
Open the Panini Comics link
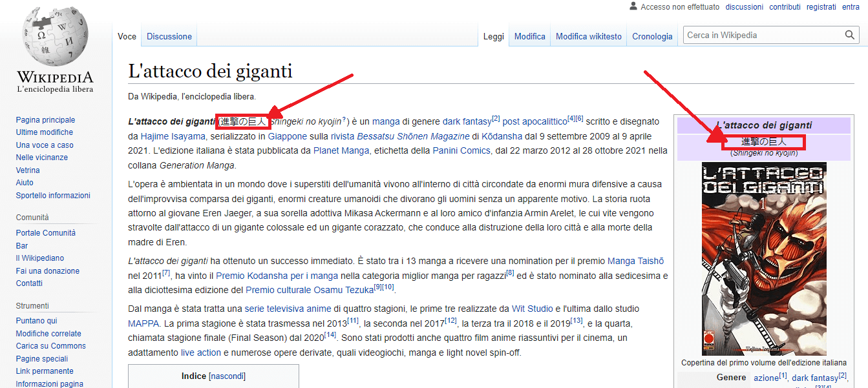[461, 150]
